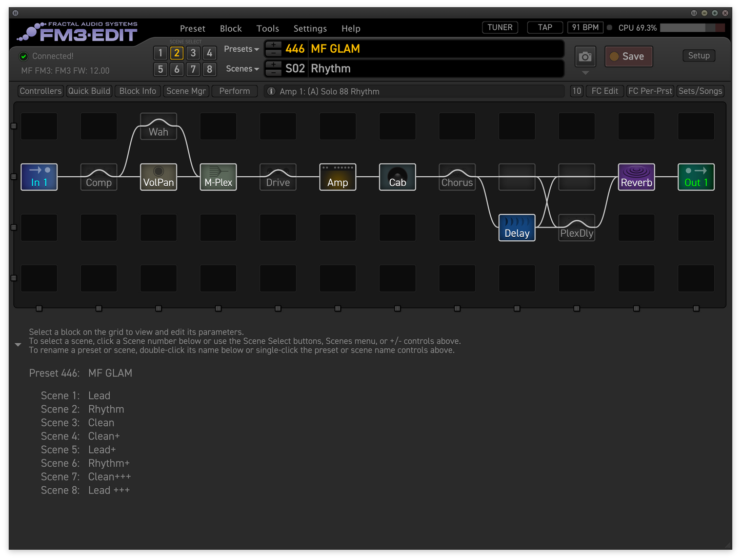Switch to scene 1 button

pos(161,53)
